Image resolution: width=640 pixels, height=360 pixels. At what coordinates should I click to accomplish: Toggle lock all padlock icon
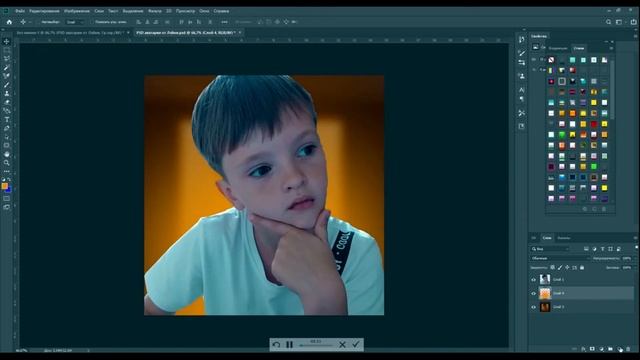(x=582, y=268)
